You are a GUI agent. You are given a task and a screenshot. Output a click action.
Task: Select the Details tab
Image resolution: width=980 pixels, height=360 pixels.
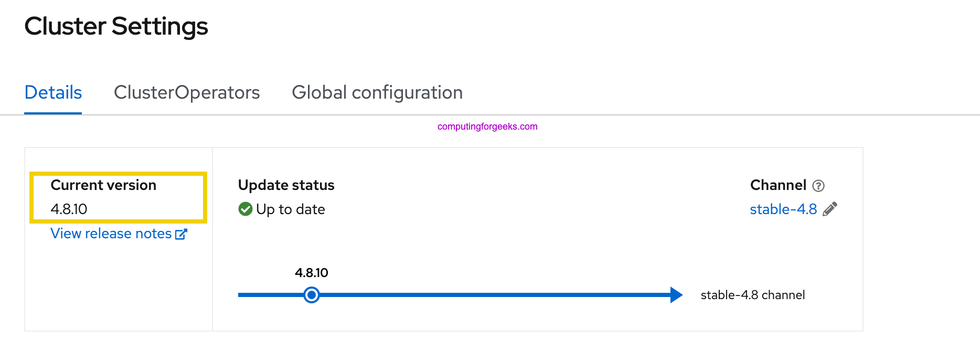point(53,92)
